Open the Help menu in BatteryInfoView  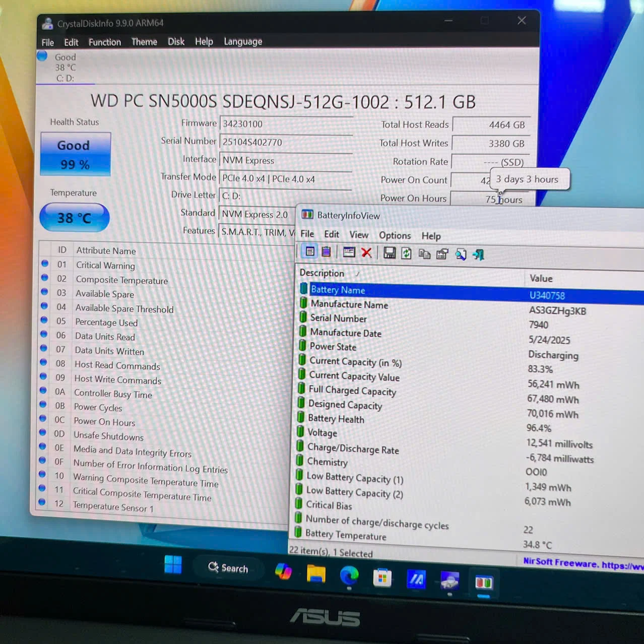click(431, 236)
